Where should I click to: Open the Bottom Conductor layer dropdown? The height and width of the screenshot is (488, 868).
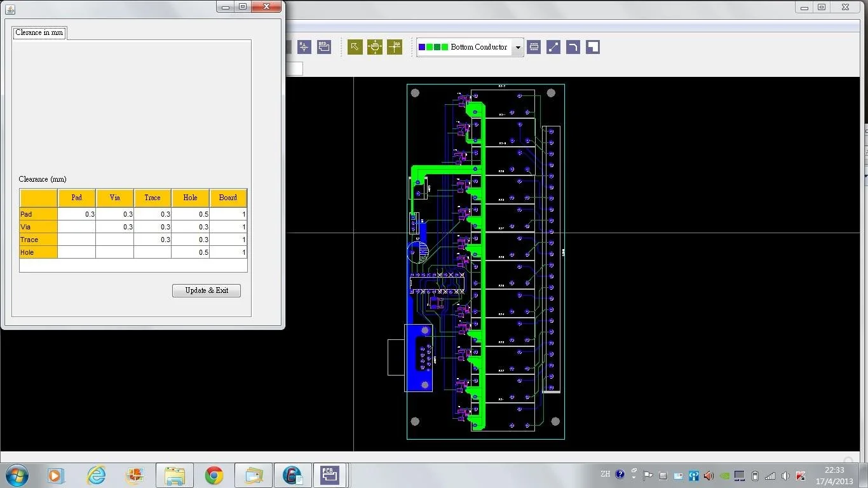518,46
